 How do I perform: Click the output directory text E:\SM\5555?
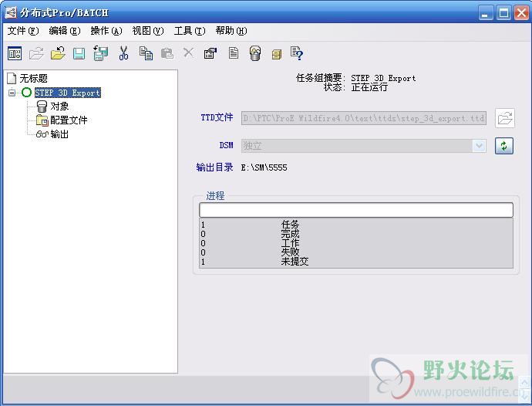264,167
